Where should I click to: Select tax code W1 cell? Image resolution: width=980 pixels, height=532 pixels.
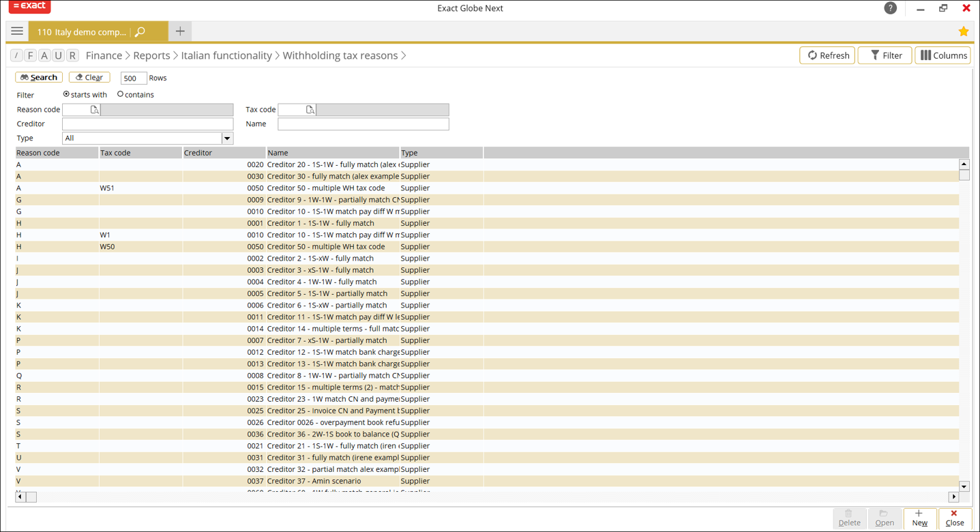click(140, 235)
